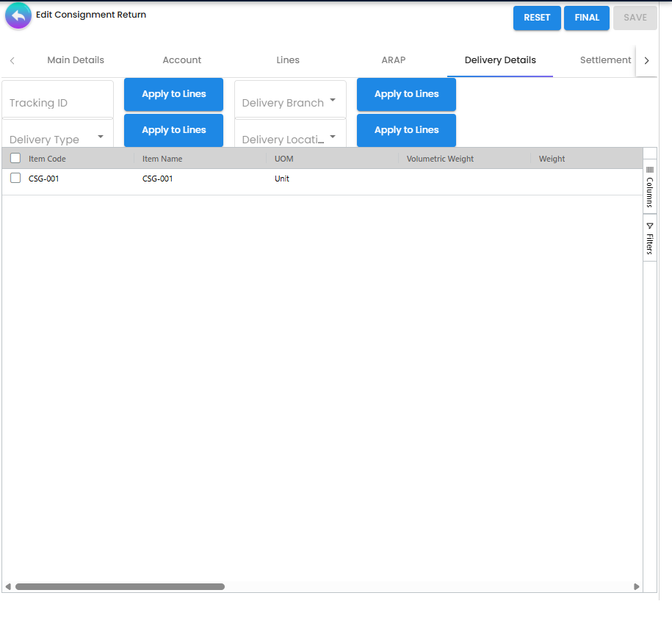Check the select-all checkbox in table header
The height and width of the screenshot is (626, 672).
15,157
